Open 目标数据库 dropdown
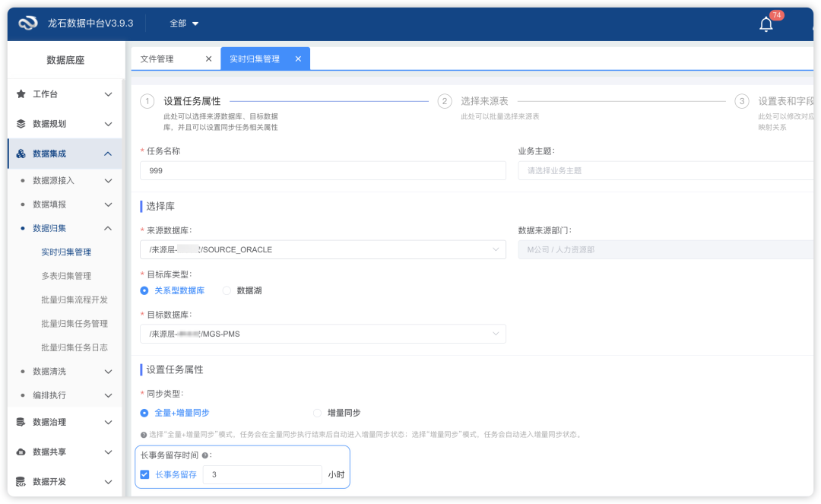821x504 pixels. 322,334
